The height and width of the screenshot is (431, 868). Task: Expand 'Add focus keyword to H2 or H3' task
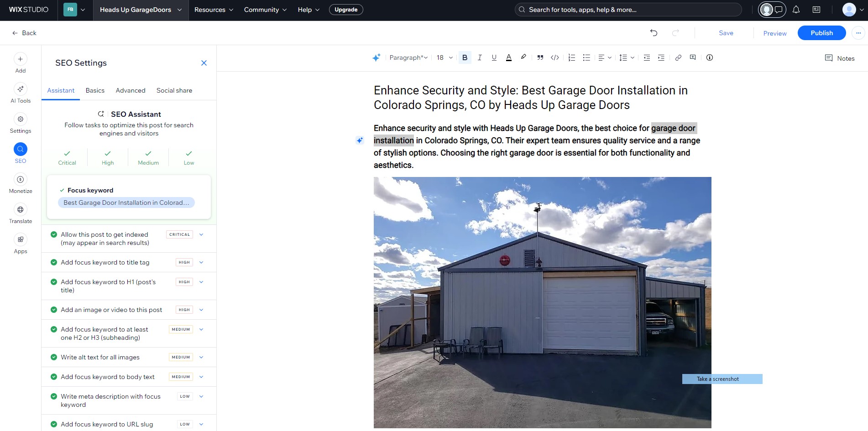point(201,329)
